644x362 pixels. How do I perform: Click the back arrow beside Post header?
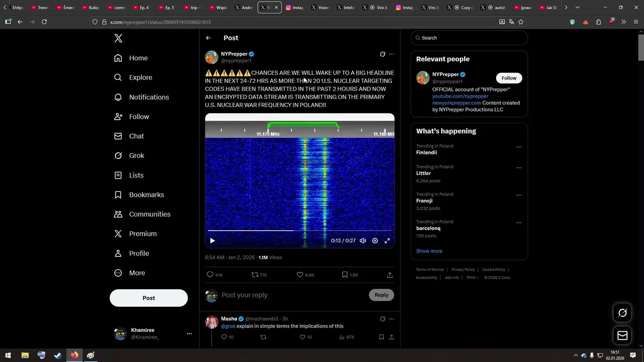(x=208, y=38)
